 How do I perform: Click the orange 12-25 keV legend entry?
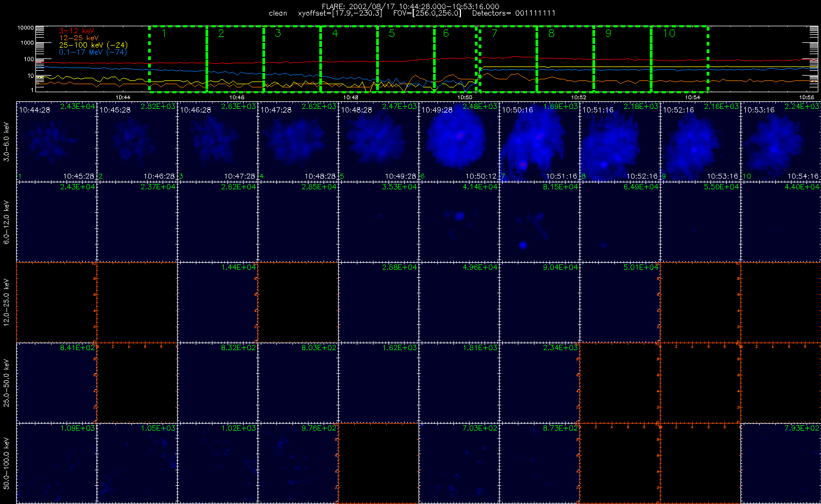79,38
